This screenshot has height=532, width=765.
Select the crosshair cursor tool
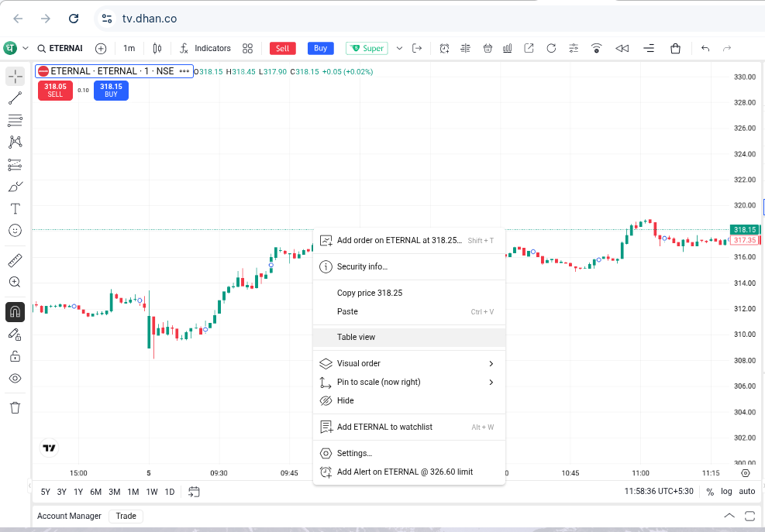click(x=16, y=76)
